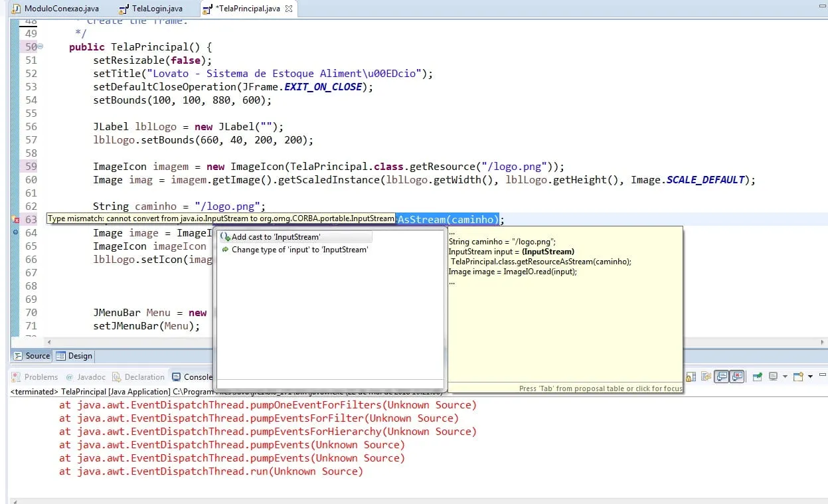Click the 'Change type' proposal icon
This screenshot has height=504, width=828.
(225, 250)
